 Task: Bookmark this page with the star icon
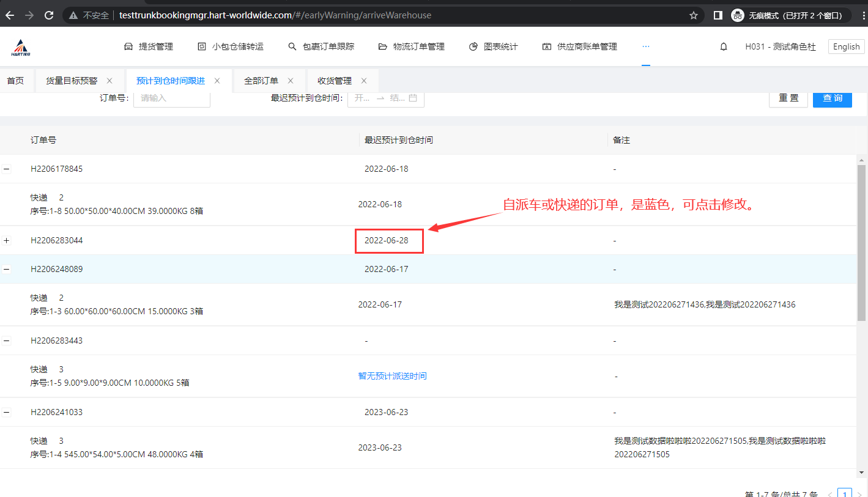pyautogui.click(x=693, y=15)
